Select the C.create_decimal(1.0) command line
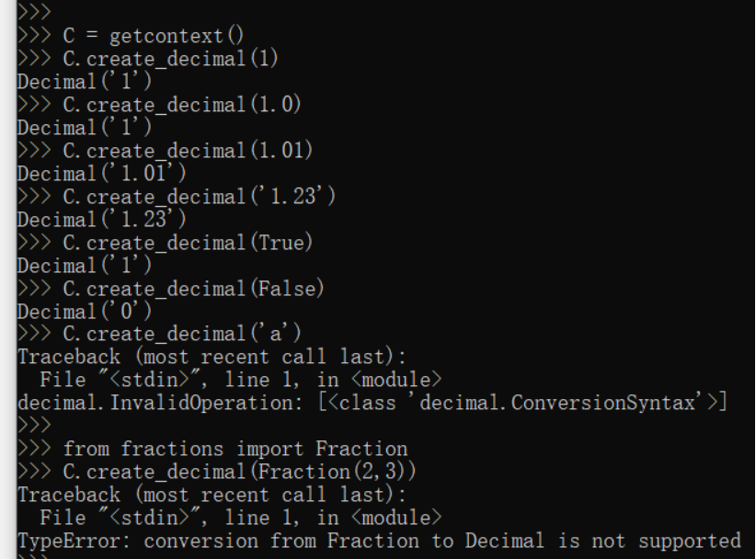 click(x=159, y=105)
